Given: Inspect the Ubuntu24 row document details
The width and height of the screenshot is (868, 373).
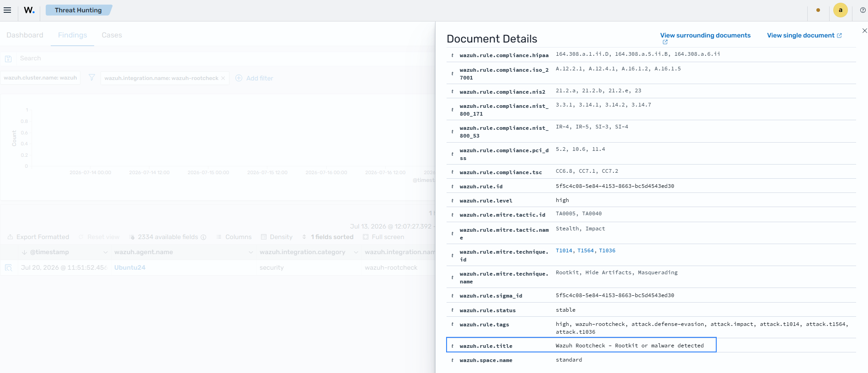Looking at the screenshot, I should 8,267.
